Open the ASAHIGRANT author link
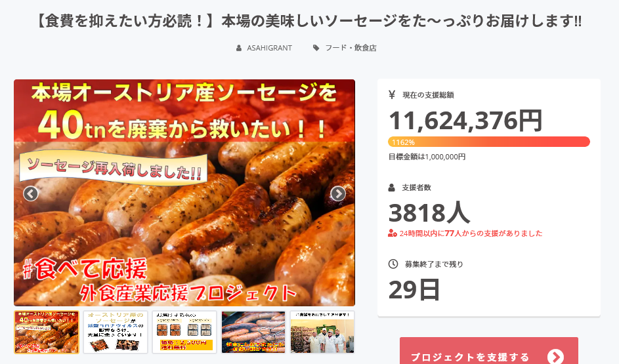The height and width of the screenshot is (364, 619). 269,48
